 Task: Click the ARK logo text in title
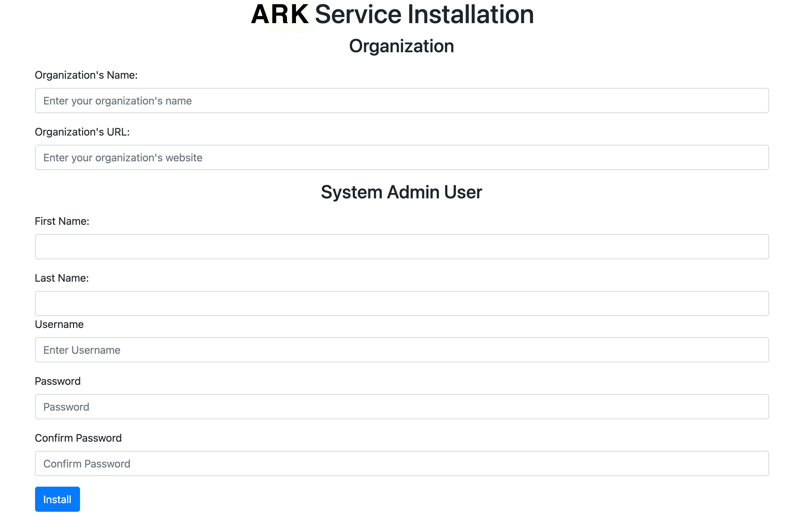(280, 15)
